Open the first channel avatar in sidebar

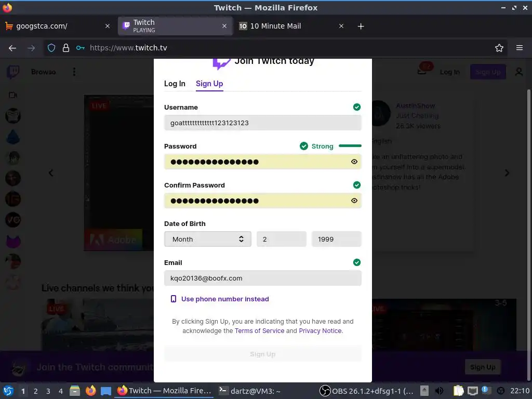tap(13, 116)
